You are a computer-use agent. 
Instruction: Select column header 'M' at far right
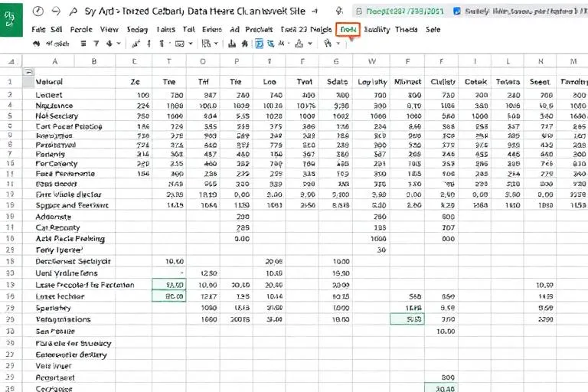573,61
